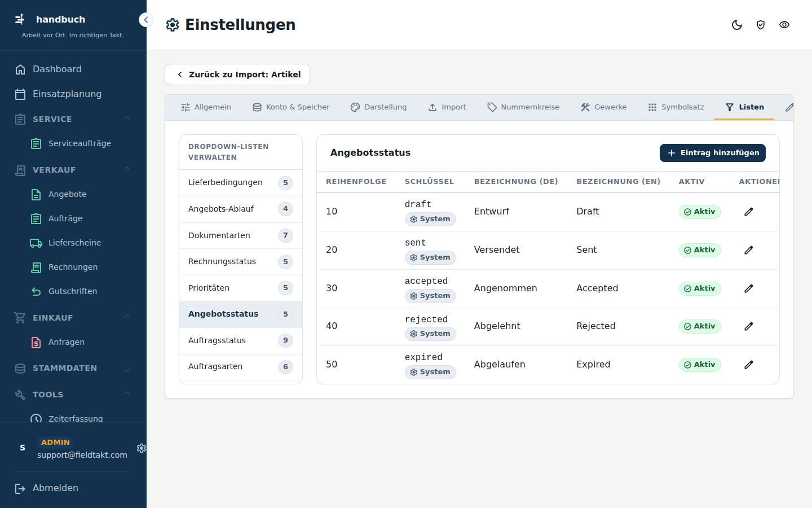Open the Nummernkreise tab
The width and height of the screenshot is (812, 508).
pos(523,107)
